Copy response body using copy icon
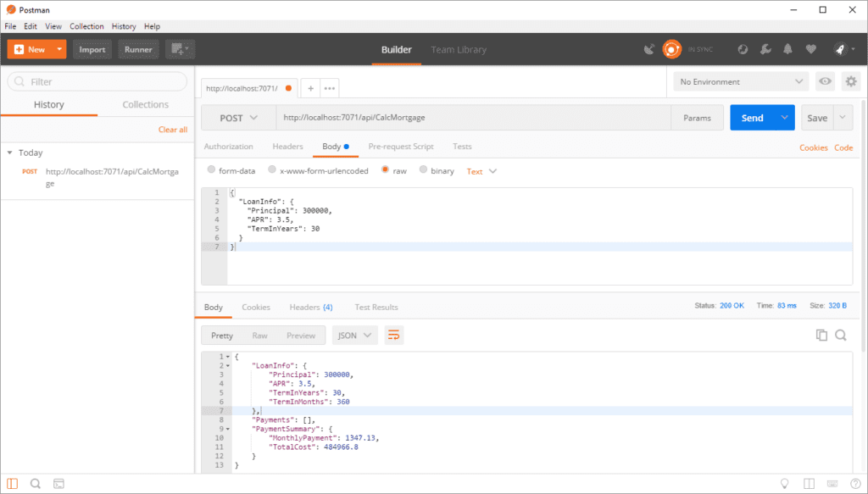This screenshot has height=494, width=868. point(821,336)
